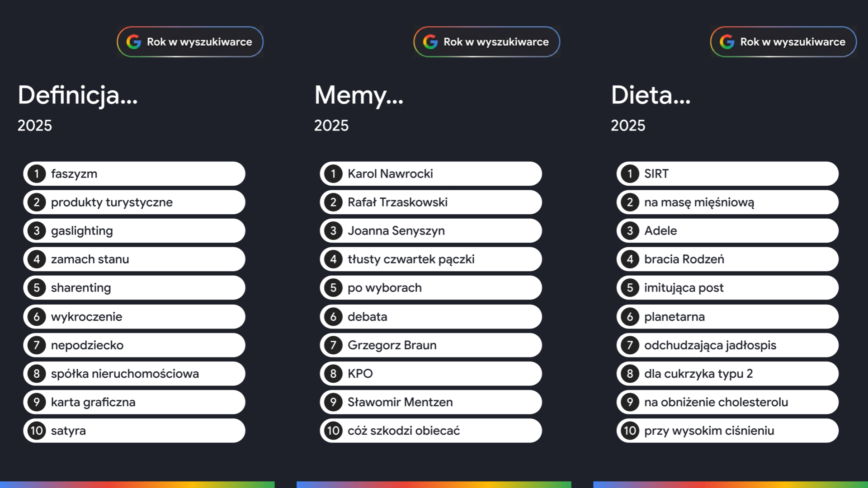Click the number 1 badge beside faszyzm
This screenshot has height=488, width=868.
(x=37, y=174)
